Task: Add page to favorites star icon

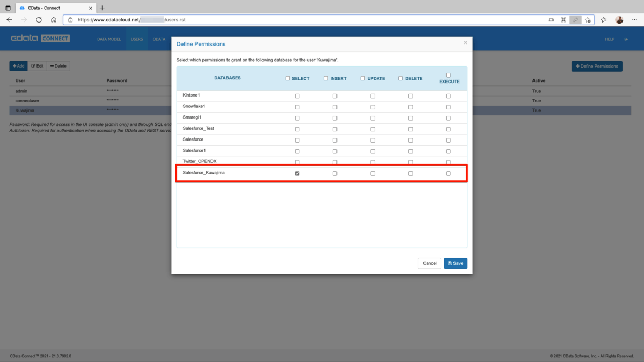Action: tap(588, 20)
